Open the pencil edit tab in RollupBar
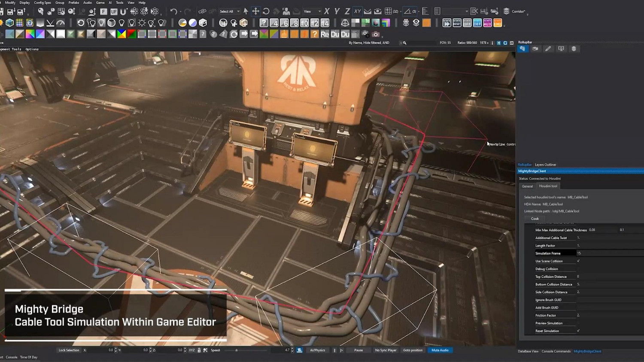 548,49
